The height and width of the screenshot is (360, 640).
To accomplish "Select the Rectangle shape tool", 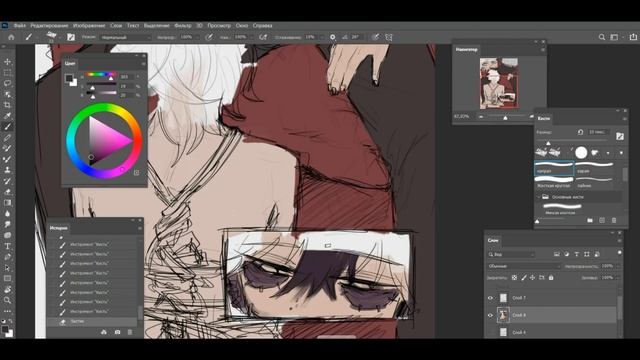I will coord(7,278).
